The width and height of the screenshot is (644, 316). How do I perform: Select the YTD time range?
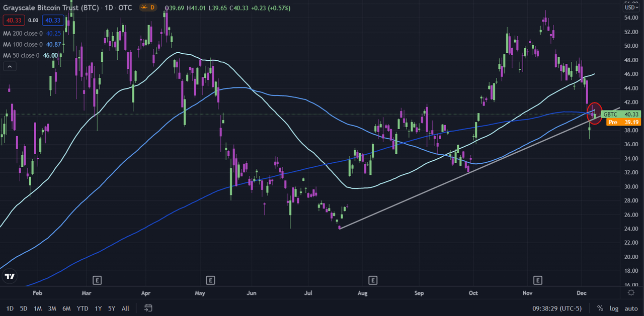[x=83, y=308]
